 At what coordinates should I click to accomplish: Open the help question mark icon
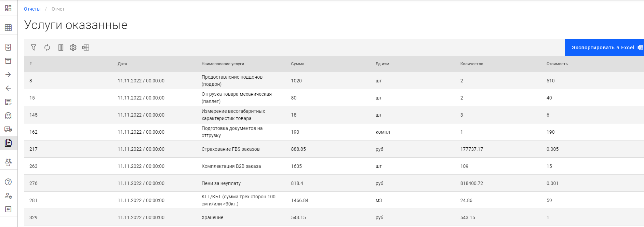[8, 182]
